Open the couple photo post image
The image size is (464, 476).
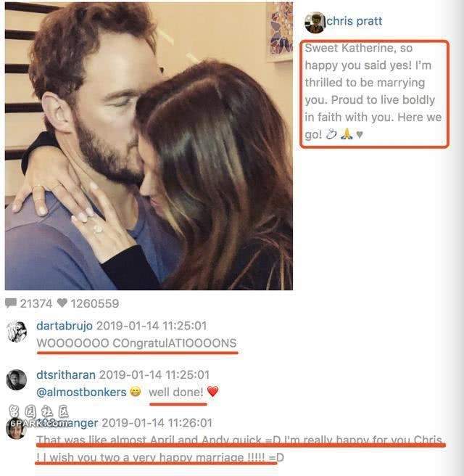pos(149,146)
